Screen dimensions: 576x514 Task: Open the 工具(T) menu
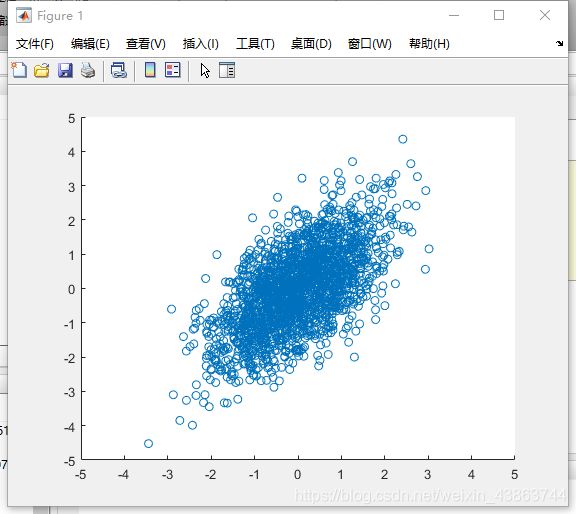coord(255,44)
